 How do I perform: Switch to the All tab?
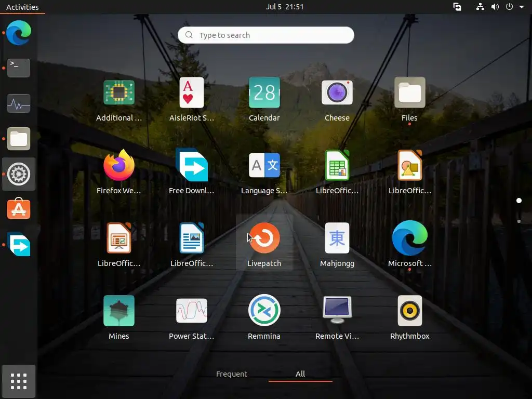point(300,374)
